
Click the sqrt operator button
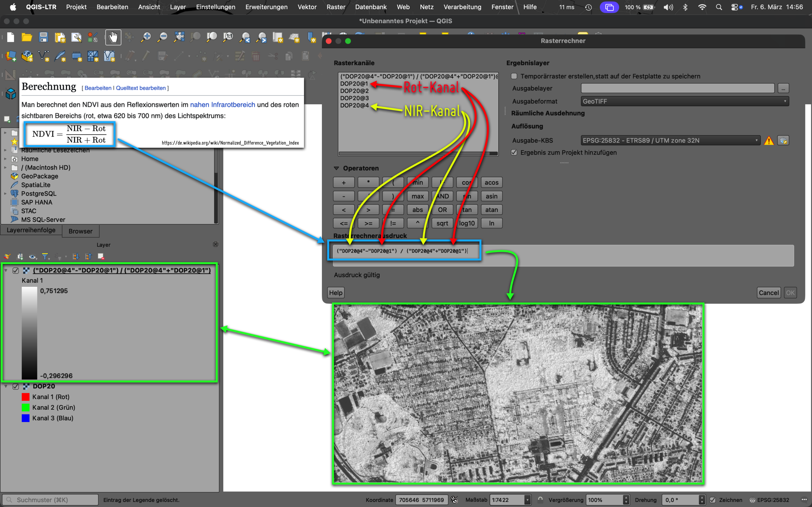pos(442,223)
